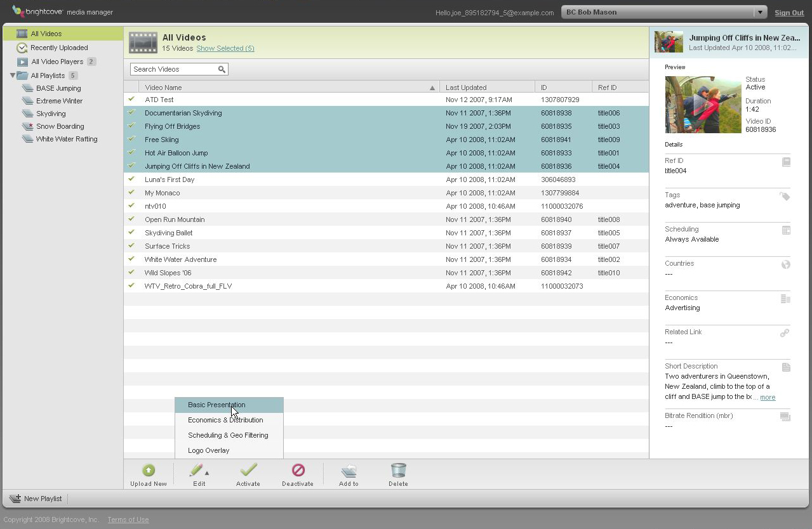Click the Add to playlist icon
Image resolution: width=812 pixels, height=529 pixels.
(349, 470)
